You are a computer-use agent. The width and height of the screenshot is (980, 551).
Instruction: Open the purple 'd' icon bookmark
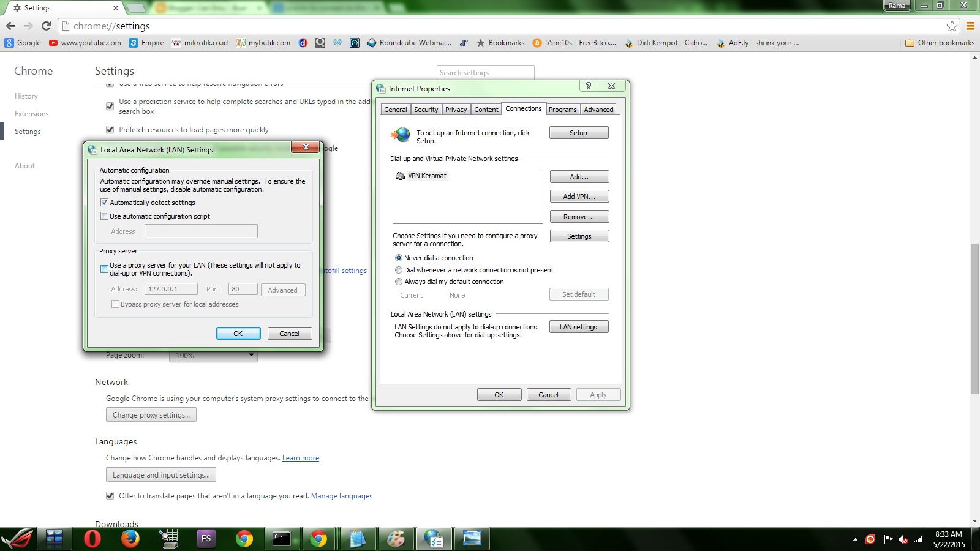(x=303, y=43)
